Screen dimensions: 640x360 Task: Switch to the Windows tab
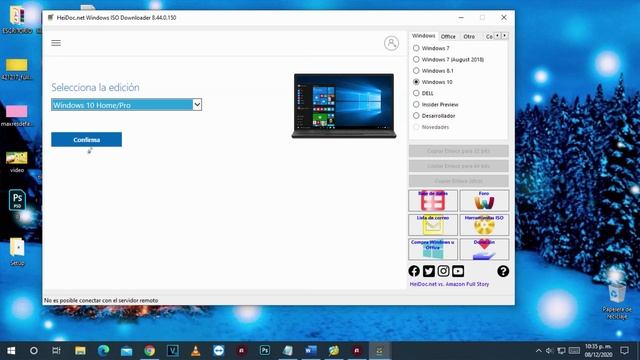(423, 36)
